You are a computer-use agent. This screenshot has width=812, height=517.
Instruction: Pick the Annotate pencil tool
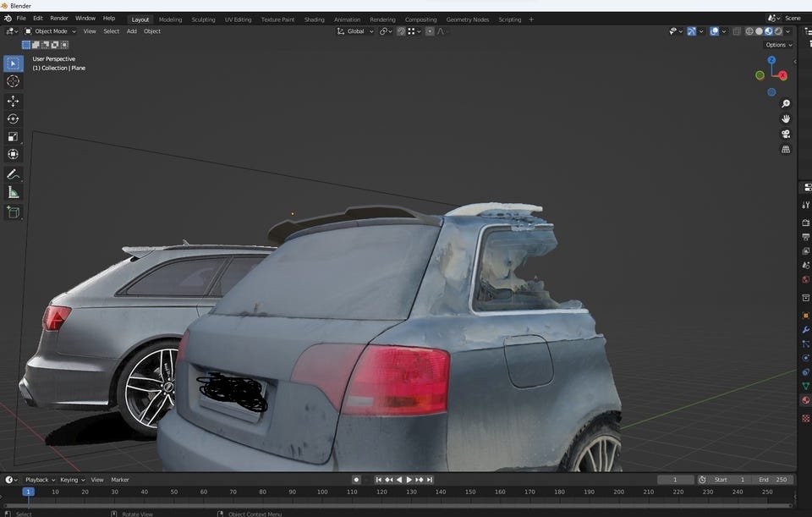13,174
